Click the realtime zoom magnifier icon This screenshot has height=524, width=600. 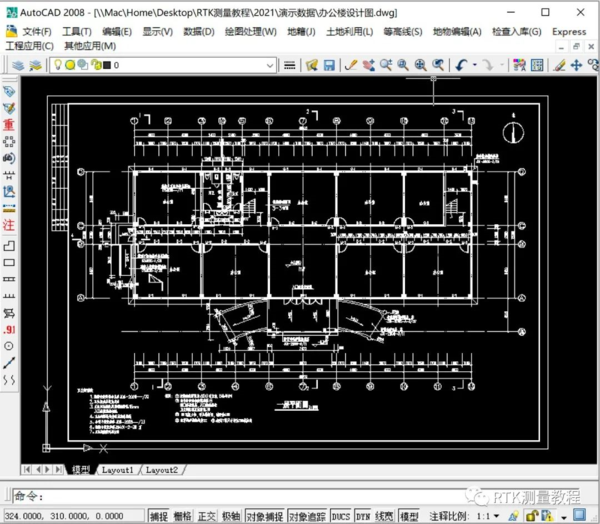click(x=386, y=65)
